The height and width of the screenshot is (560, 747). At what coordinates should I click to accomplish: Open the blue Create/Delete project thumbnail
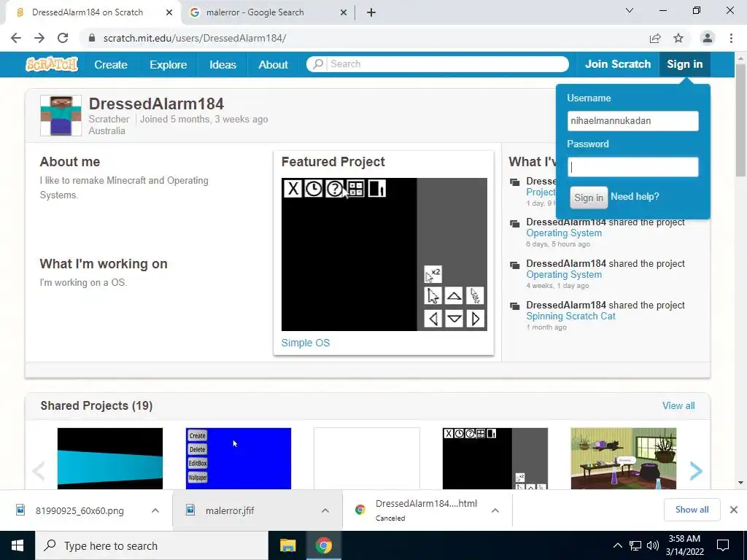coord(239,458)
